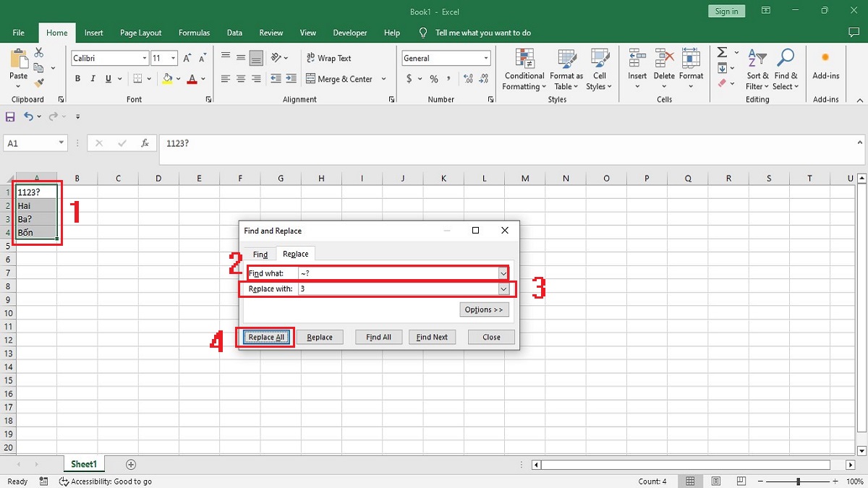This screenshot has width=868, height=488.
Task: Click the Options >> button
Action: [484, 309]
